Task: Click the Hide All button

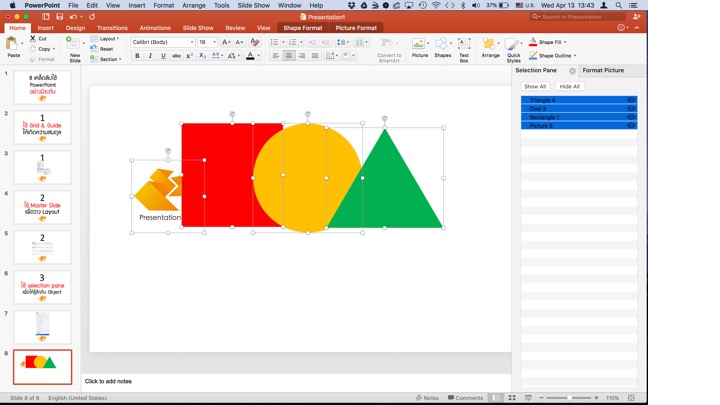Action: [569, 87]
